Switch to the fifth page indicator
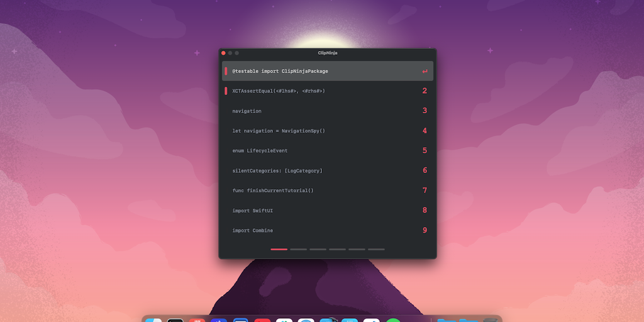This screenshot has width=644, height=322. [x=357, y=249]
